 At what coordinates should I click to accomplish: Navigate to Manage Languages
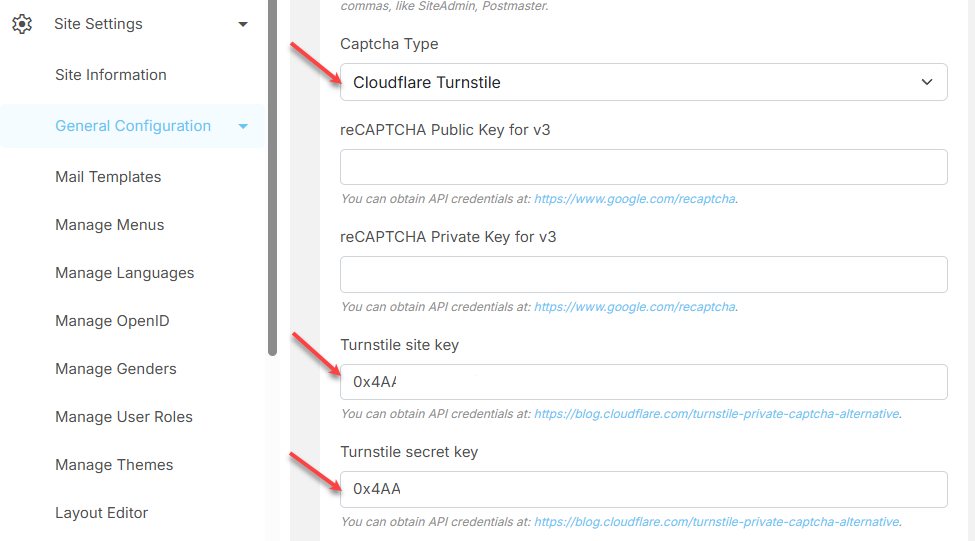(x=125, y=273)
